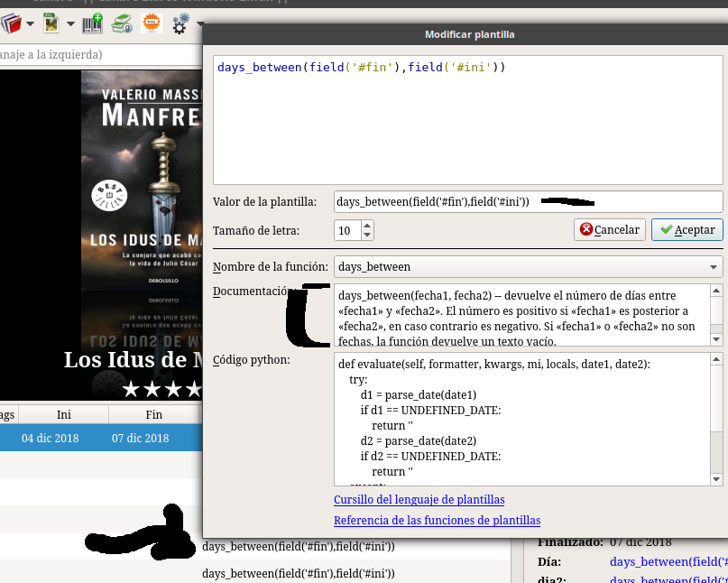Click the field('#ini') token in editor
Viewport: 728px width, 583px height.
click(452, 68)
